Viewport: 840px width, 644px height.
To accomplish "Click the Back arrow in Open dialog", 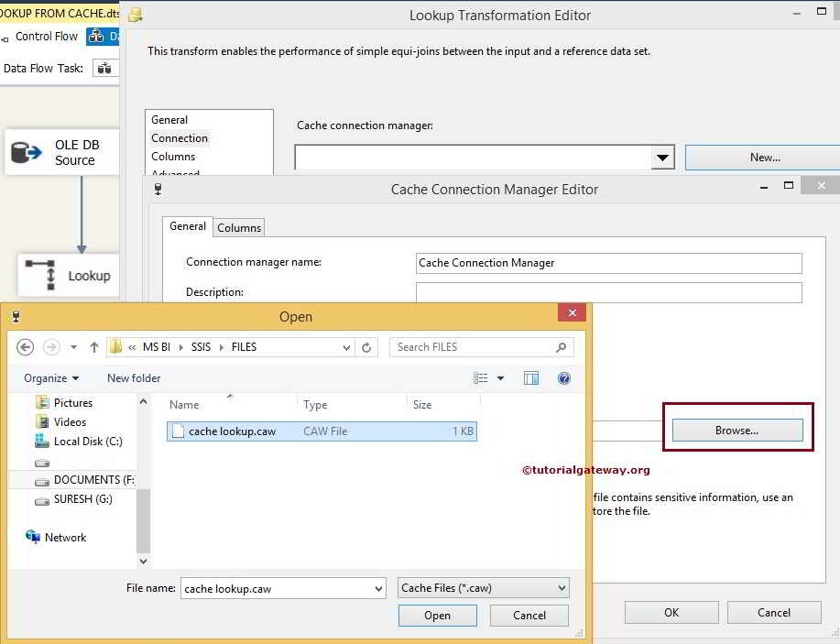I will (25, 347).
